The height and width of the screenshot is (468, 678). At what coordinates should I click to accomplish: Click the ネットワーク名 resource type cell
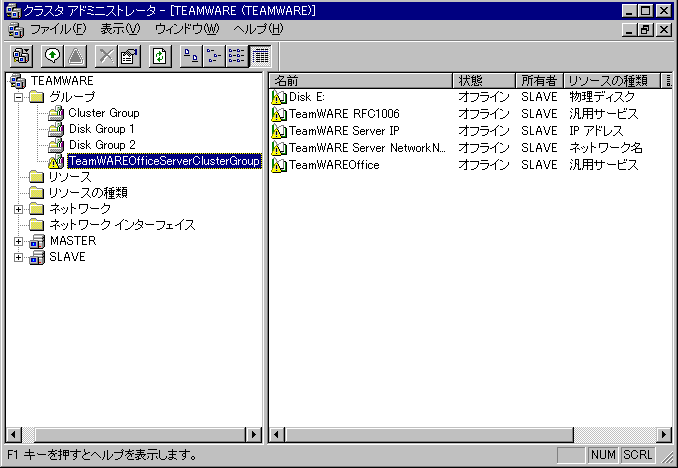(x=606, y=148)
